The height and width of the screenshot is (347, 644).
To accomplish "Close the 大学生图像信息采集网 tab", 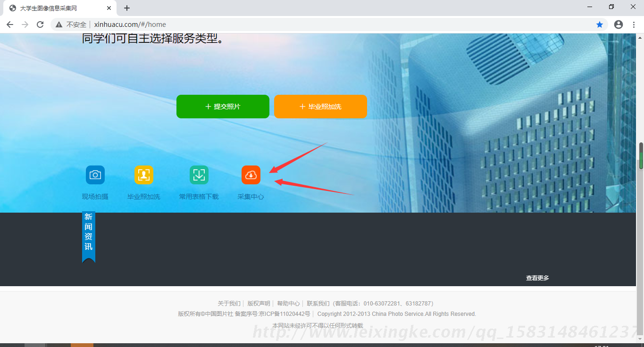I will 109,8.
